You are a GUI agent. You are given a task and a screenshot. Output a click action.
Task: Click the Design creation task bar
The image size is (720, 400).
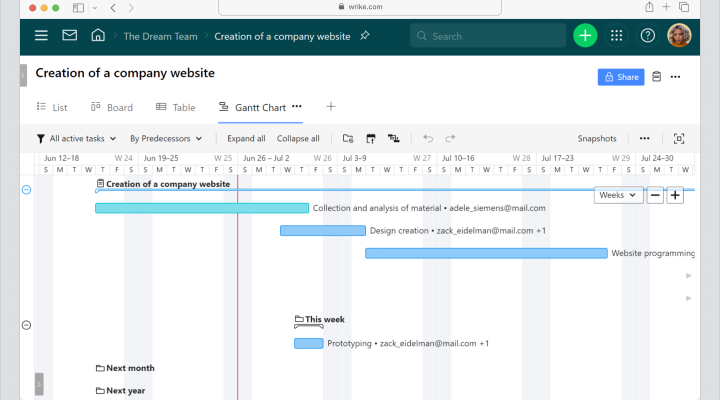(x=322, y=230)
